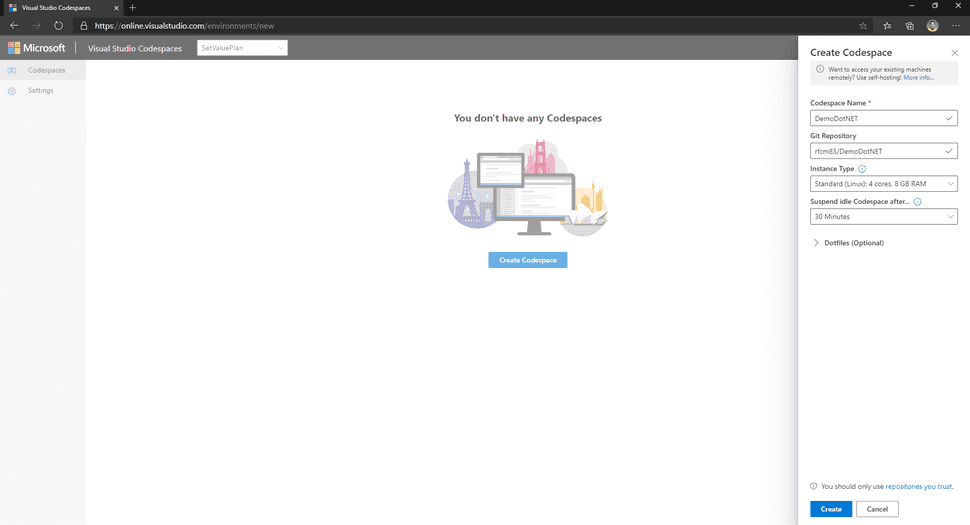Open the user profile avatar

932,26
